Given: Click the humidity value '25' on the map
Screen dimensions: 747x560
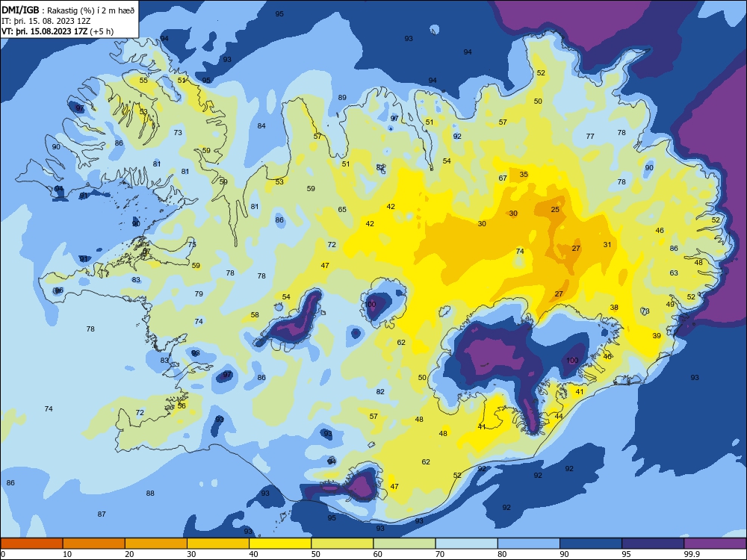Looking at the screenshot, I should [555, 210].
